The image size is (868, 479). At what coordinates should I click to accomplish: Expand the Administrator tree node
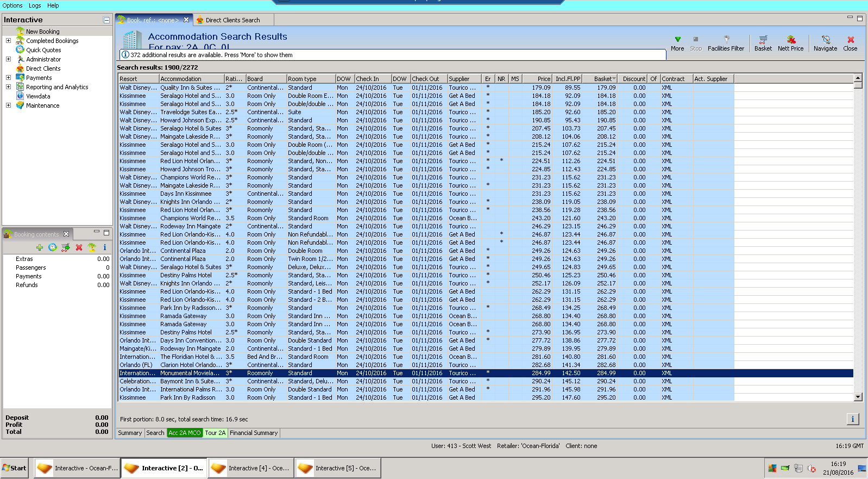tap(8, 59)
